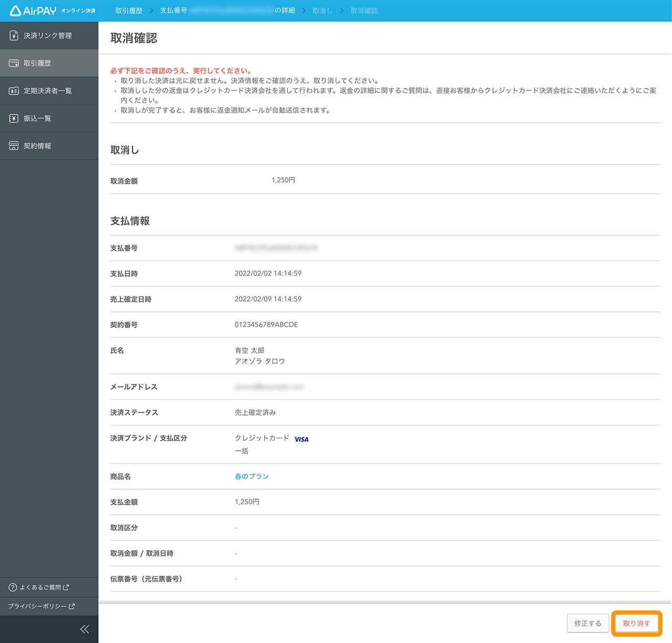Open 取引履歴 from the breadcrumb
The width and height of the screenshot is (672, 643).
pyautogui.click(x=129, y=10)
